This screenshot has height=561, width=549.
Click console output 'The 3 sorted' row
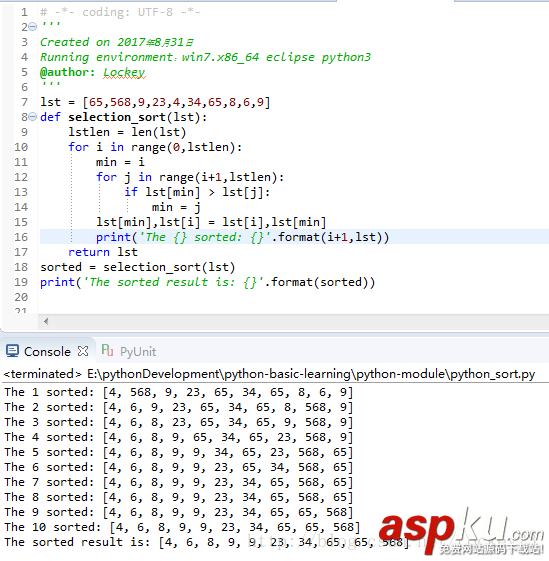(179, 423)
